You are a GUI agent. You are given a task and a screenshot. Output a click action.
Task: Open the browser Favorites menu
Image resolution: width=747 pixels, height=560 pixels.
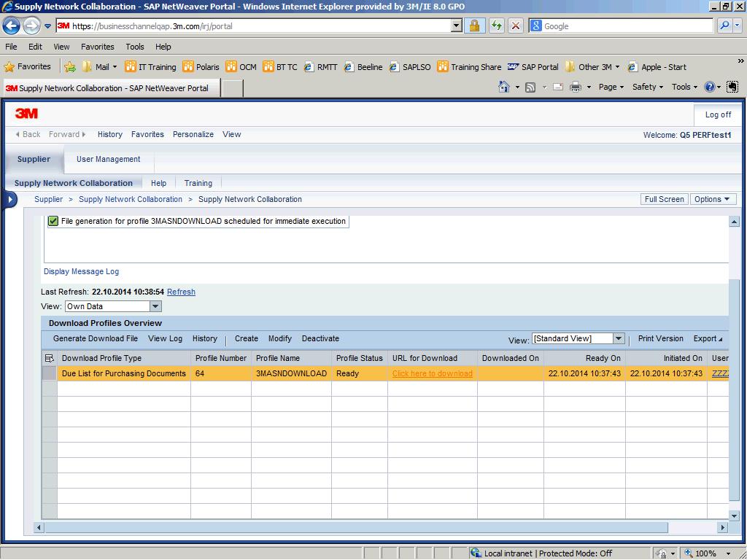point(97,47)
